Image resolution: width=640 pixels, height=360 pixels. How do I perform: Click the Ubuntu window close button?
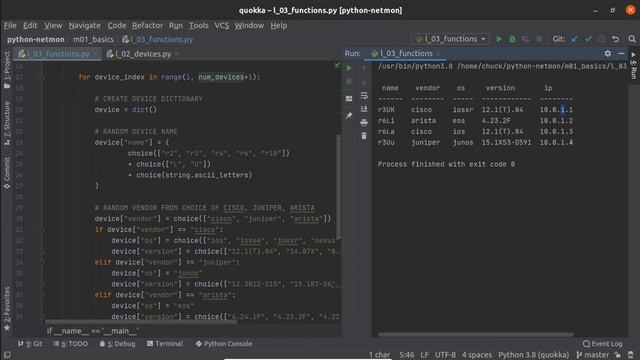pos(630,10)
